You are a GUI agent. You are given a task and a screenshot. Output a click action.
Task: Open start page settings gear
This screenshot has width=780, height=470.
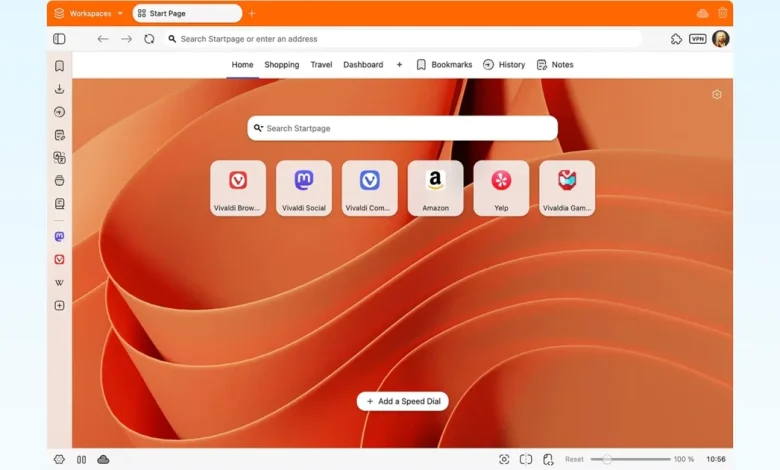(716, 94)
